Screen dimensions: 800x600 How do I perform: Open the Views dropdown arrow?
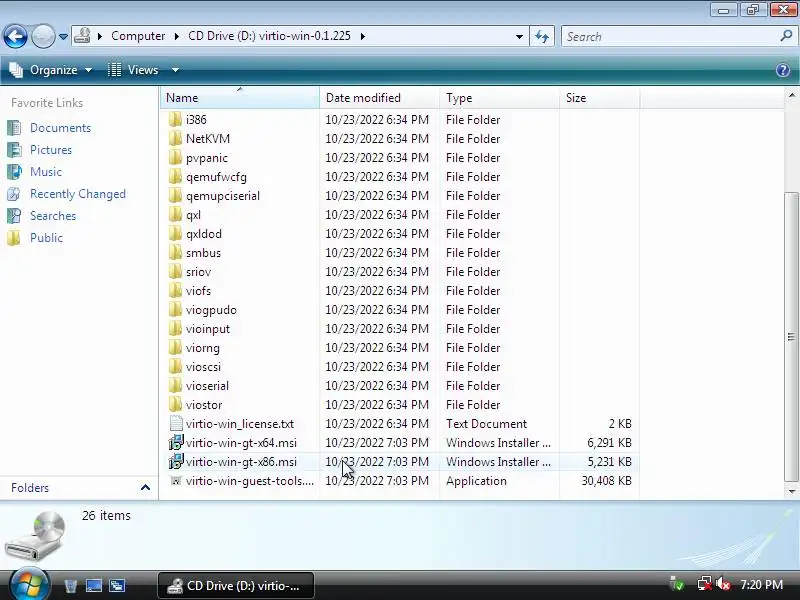point(175,70)
